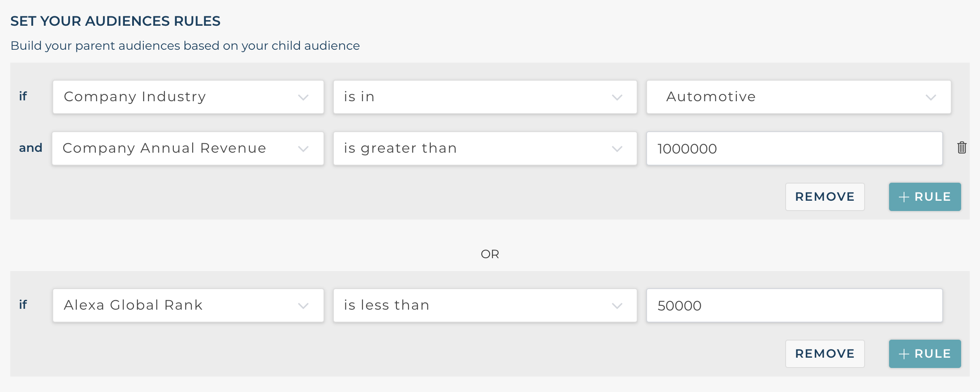
Task: Add a rule to the Alexa Global Rank group
Action: 925,354
